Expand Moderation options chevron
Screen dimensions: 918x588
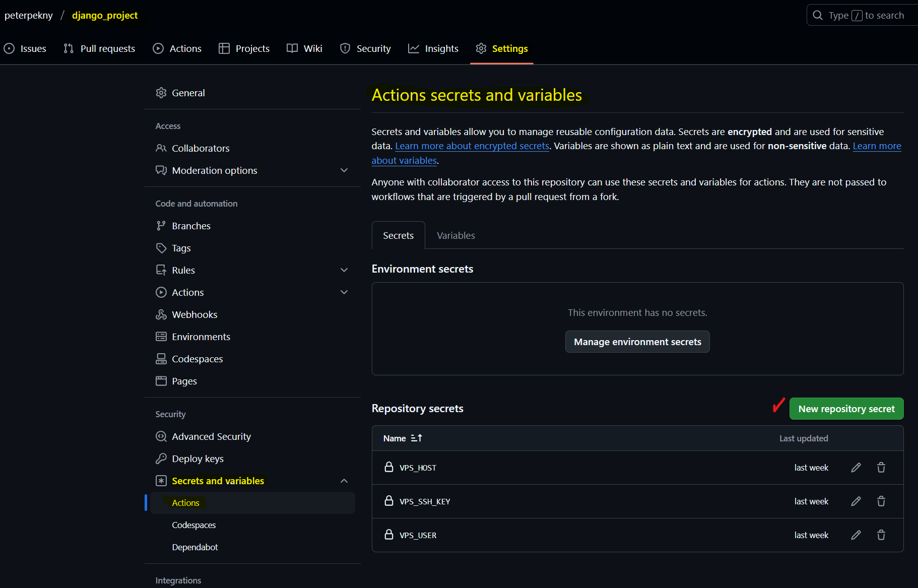[344, 170]
